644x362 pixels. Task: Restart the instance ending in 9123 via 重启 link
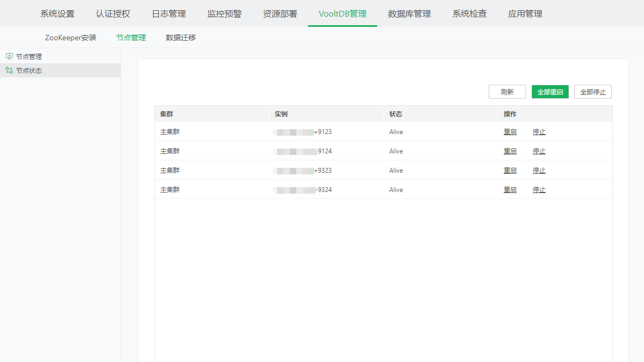coord(510,131)
